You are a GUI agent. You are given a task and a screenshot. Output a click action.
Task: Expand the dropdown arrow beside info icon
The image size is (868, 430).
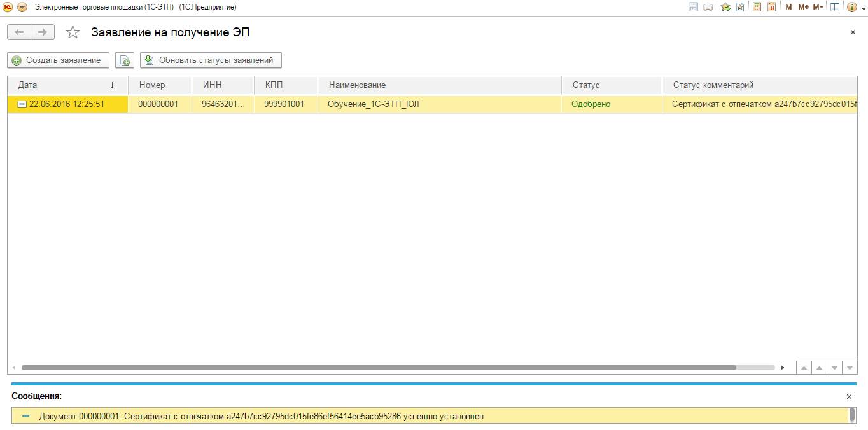(862, 8)
